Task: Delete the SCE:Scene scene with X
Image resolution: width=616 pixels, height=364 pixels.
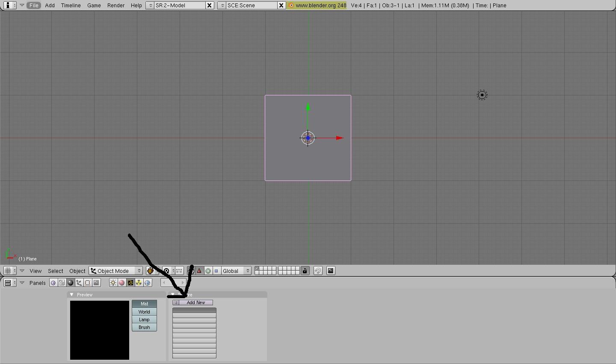Action: (281, 5)
